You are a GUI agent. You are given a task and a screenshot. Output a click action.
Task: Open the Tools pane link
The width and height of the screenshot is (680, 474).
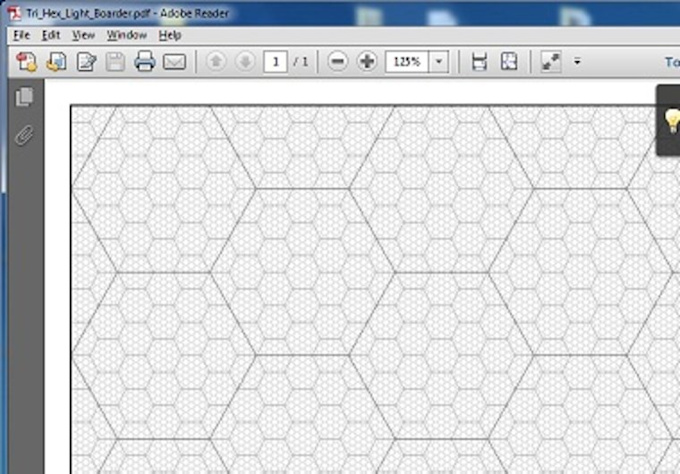pos(672,62)
